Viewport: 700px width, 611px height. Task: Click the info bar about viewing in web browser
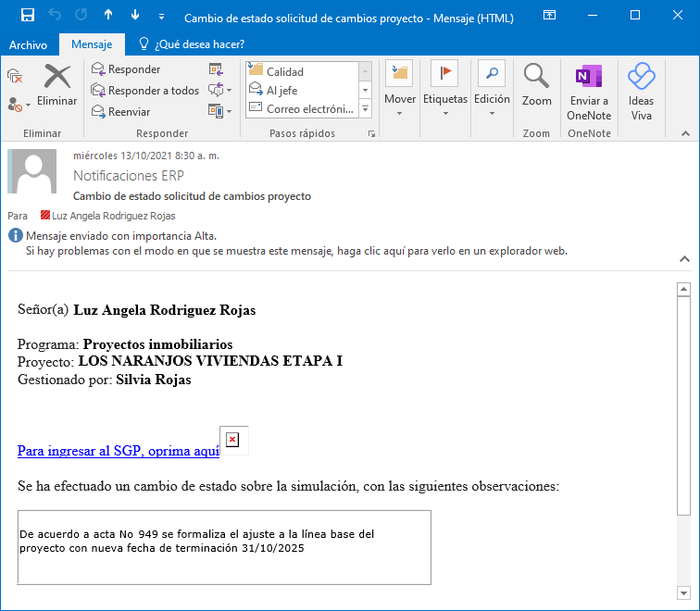tap(296, 251)
